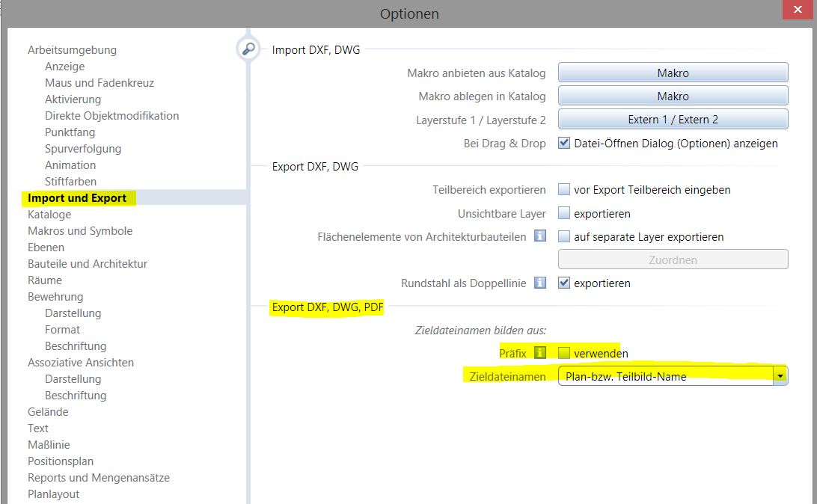Select Kataloge in the options tree

tap(49, 215)
